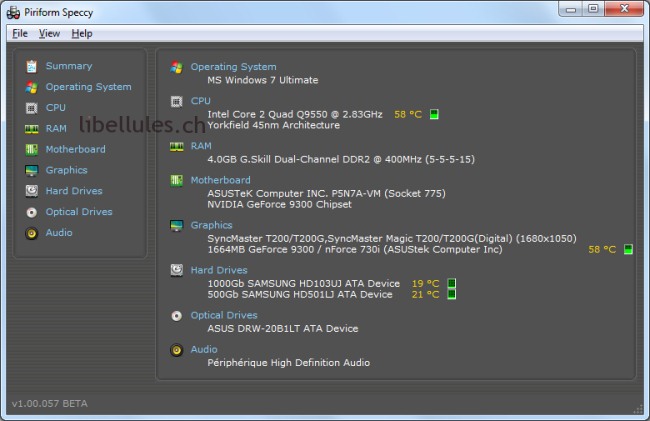650x421 pixels.
Task: Open the Help menu
Action: pos(82,34)
